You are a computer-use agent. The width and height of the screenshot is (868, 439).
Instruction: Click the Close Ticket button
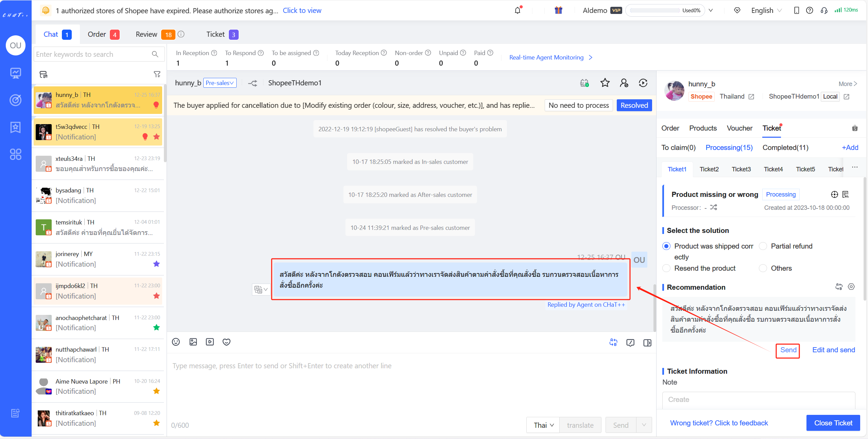[x=833, y=423]
